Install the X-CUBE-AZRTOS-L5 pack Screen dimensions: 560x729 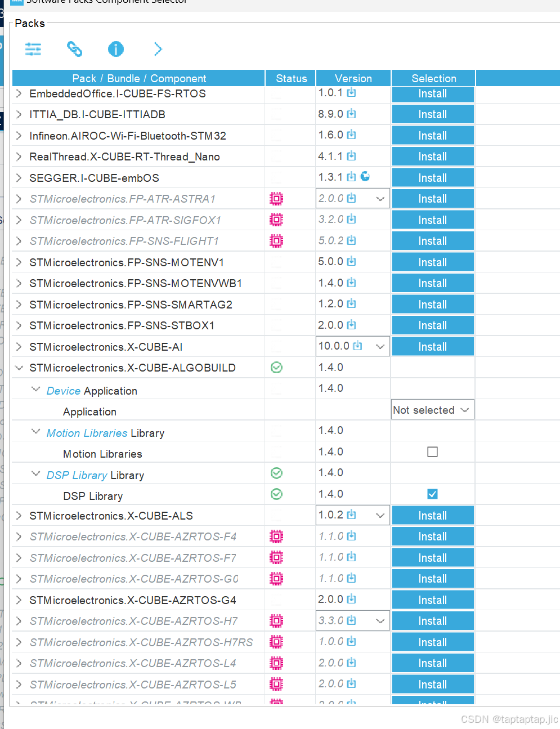pos(433,685)
